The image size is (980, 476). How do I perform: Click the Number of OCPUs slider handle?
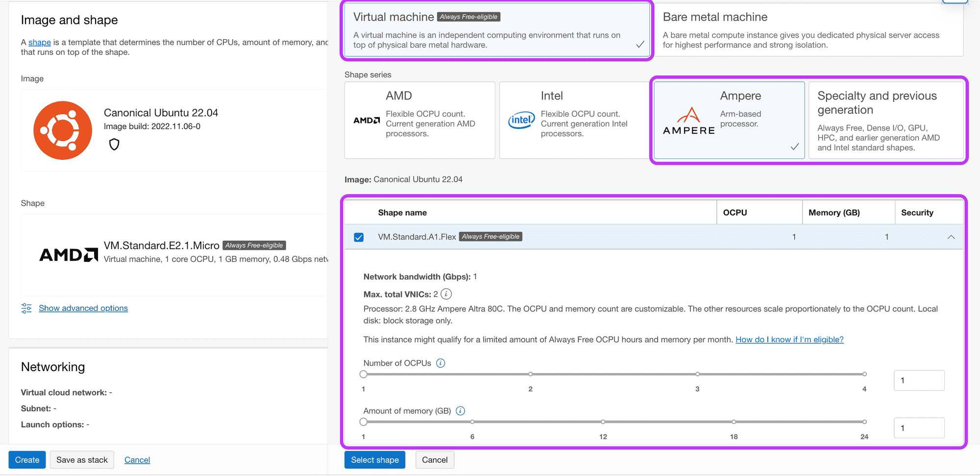tap(363, 374)
